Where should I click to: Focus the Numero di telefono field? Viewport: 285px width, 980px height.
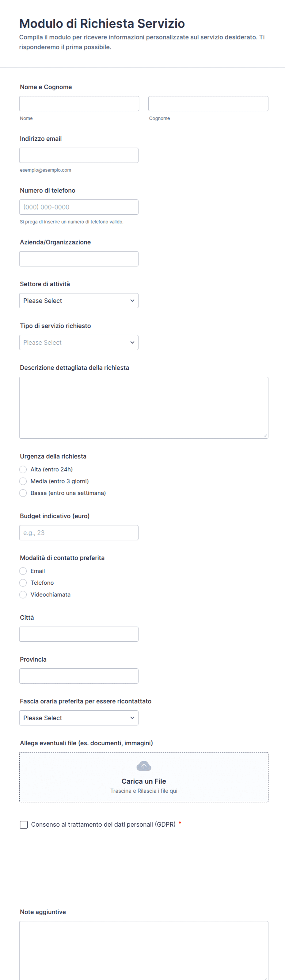(x=79, y=207)
